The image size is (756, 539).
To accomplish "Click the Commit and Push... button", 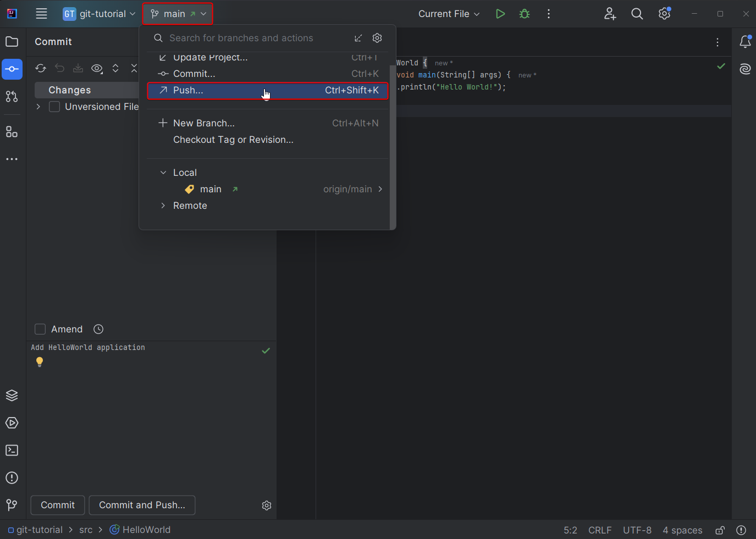I will 142,505.
